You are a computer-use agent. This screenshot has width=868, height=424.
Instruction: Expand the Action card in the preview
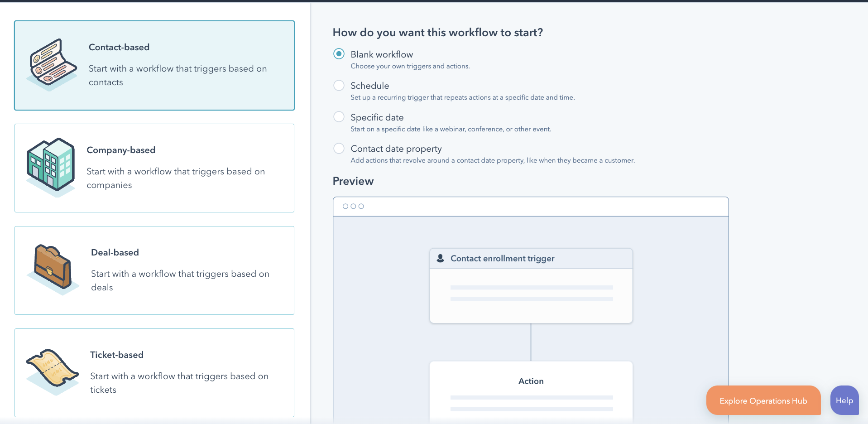[x=531, y=390]
